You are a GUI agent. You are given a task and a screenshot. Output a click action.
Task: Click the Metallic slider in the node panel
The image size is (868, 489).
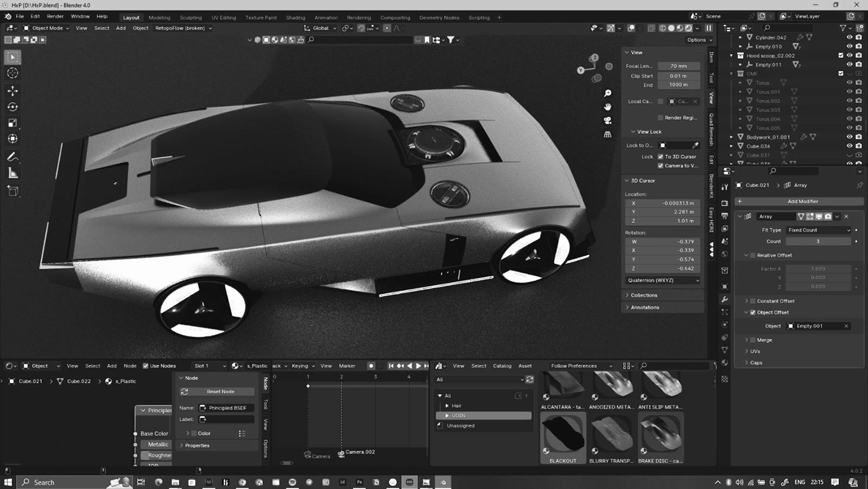pyautogui.click(x=157, y=444)
